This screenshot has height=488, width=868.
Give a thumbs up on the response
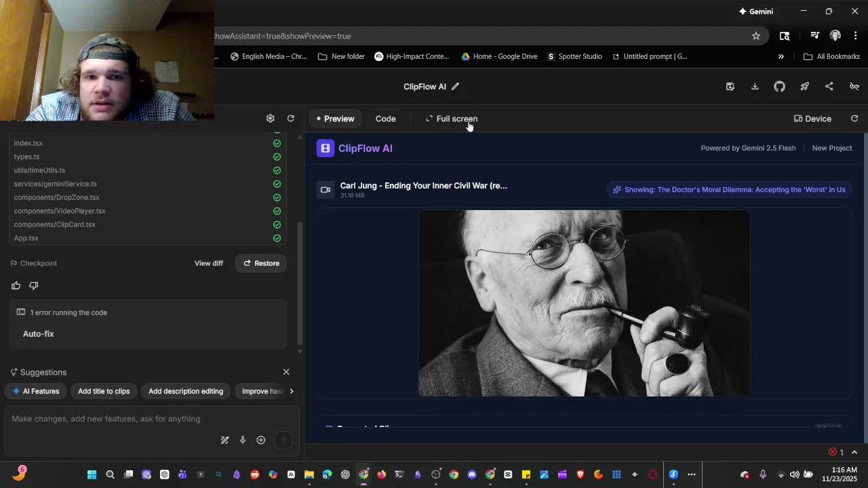coord(16,285)
